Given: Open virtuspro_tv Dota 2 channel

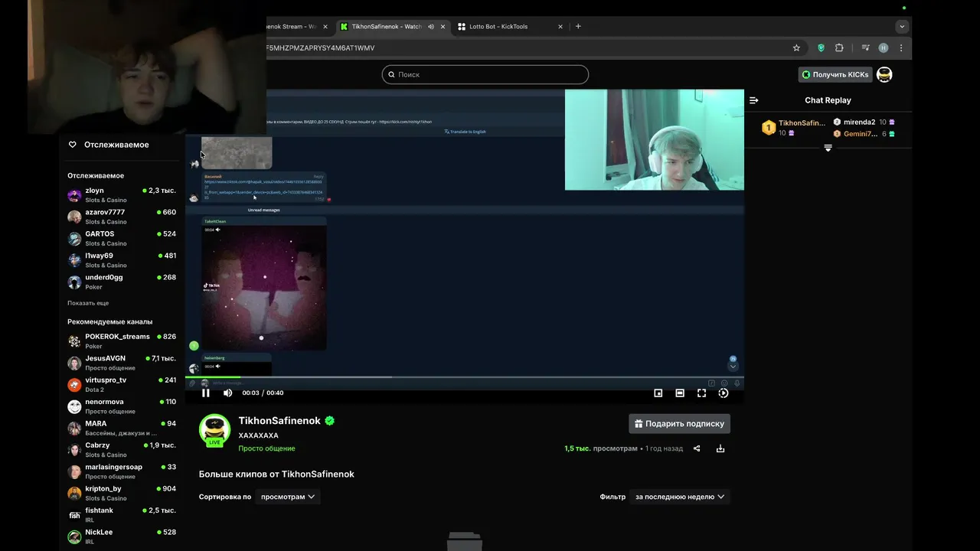Looking at the screenshot, I should (122, 384).
